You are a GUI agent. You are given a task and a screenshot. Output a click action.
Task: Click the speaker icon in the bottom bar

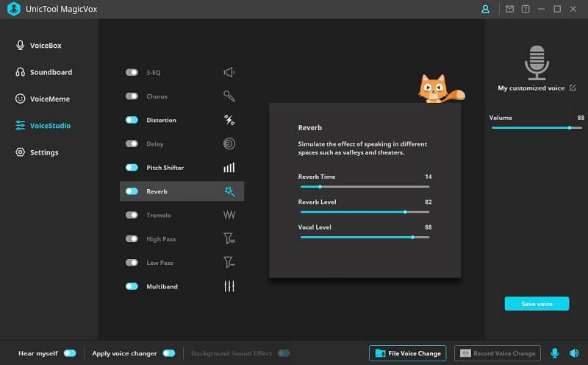(573, 353)
